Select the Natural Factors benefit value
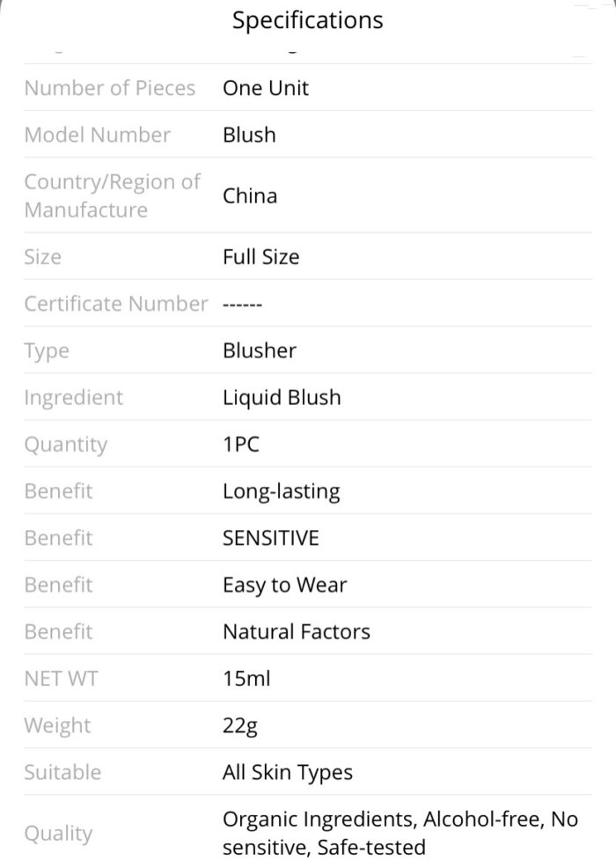Screen dimensions: 616x868 tap(297, 631)
